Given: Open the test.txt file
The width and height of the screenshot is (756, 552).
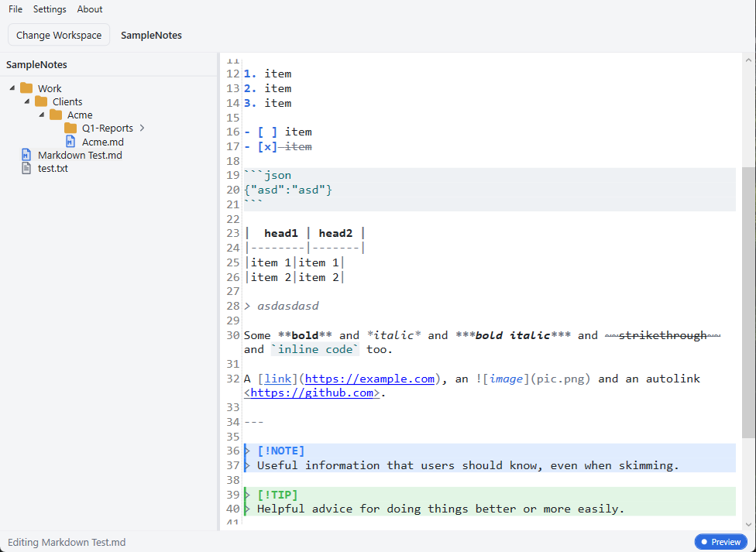Looking at the screenshot, I should [x=53, y=168].
